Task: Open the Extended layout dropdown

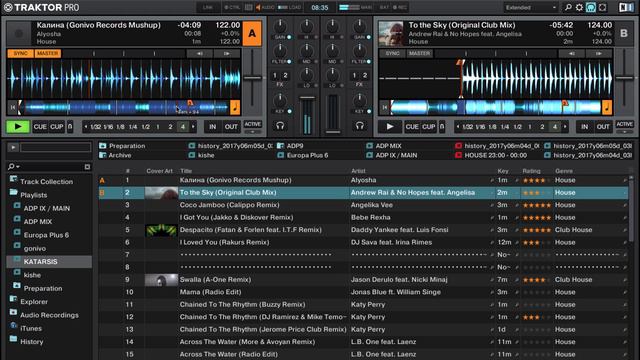Action: click(x=530, y=7)
